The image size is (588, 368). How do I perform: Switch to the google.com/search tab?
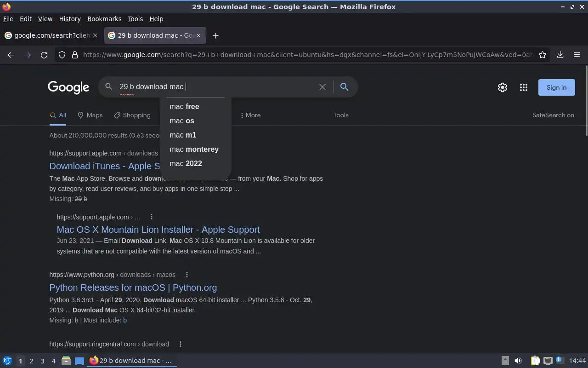pos(51,35)
